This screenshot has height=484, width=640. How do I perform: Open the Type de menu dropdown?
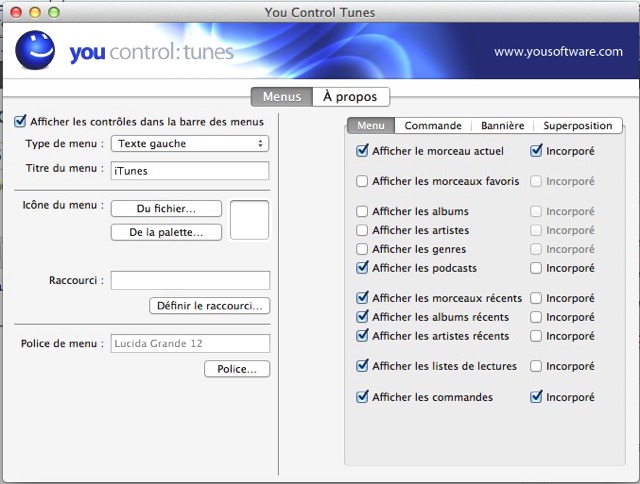pos(190,144)
